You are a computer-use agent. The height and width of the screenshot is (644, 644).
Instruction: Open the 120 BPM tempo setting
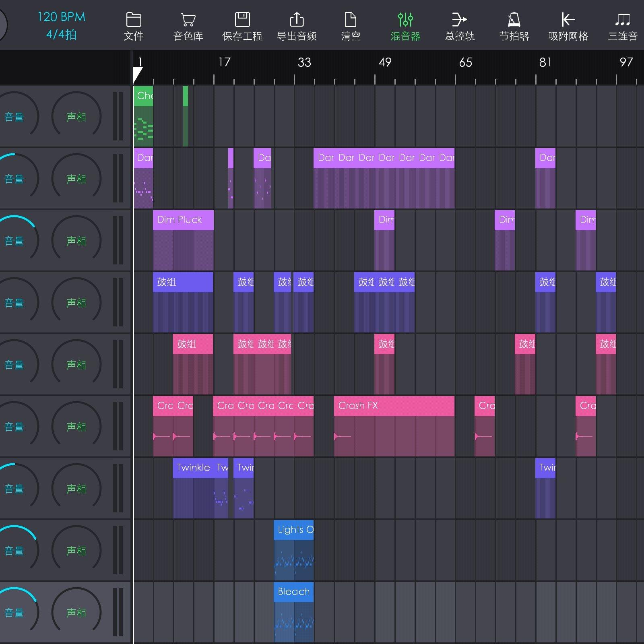coord(61,17)
